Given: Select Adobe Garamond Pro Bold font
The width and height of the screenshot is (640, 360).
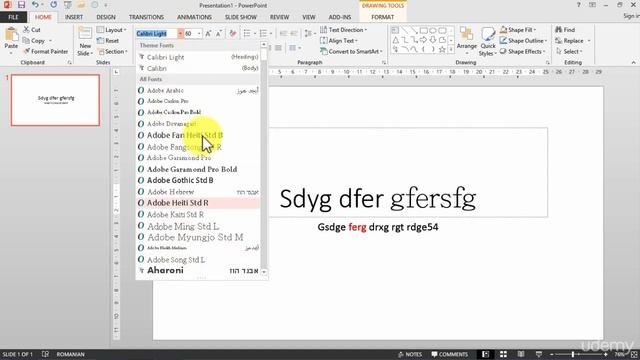Looking at the screenshot, I should point(198,169).
